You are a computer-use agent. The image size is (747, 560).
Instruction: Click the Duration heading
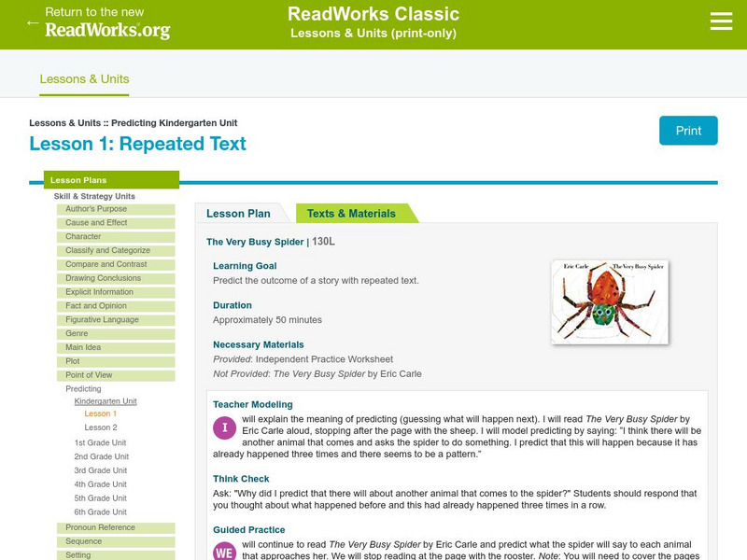click(233, 305)
